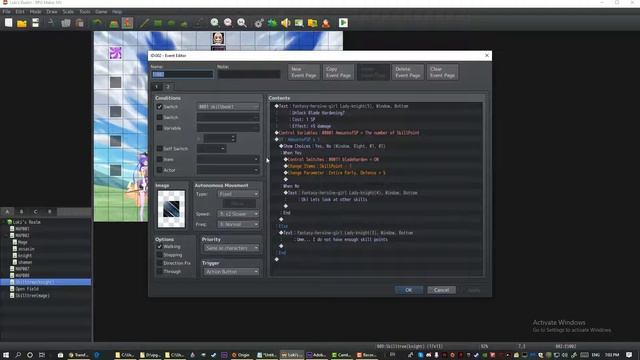Enable the second Switch condition checkbox

coord(160,117)
